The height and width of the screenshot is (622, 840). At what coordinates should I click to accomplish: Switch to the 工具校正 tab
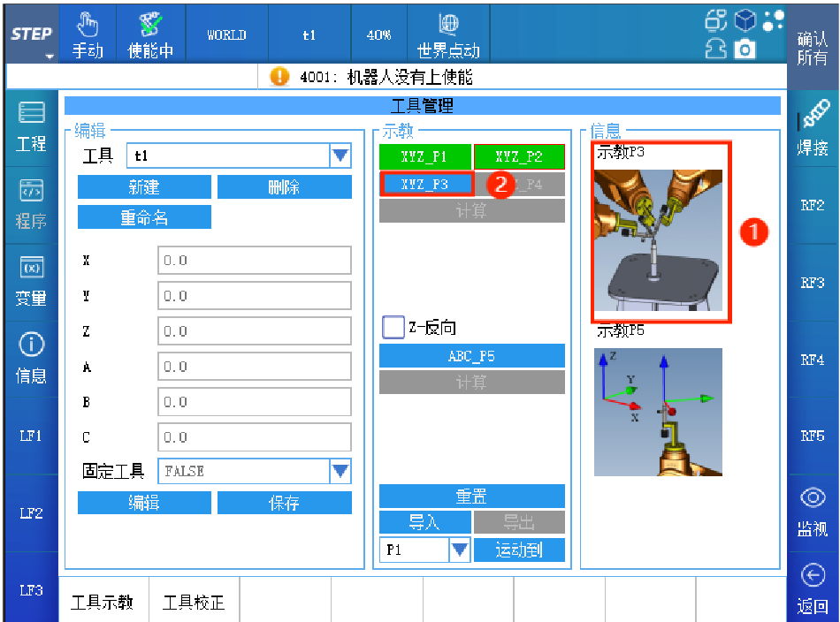point(194,603)
